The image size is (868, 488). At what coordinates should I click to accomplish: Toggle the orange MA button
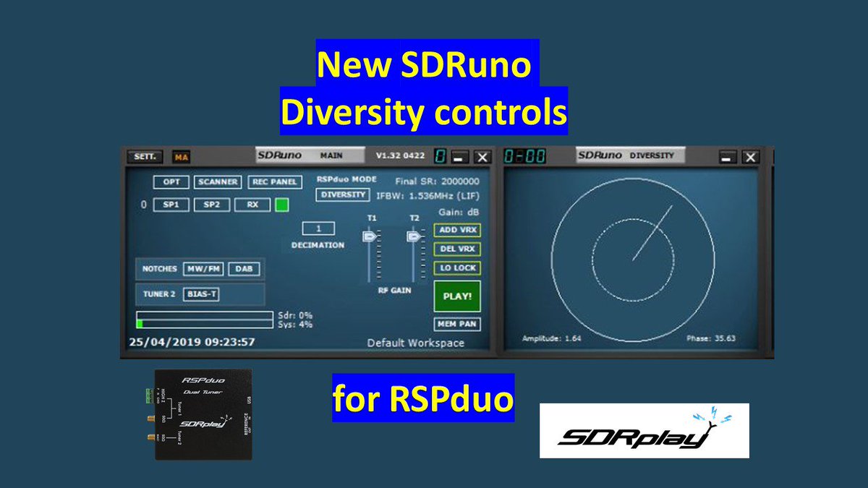pyautogui.click(x=180, y=156)
